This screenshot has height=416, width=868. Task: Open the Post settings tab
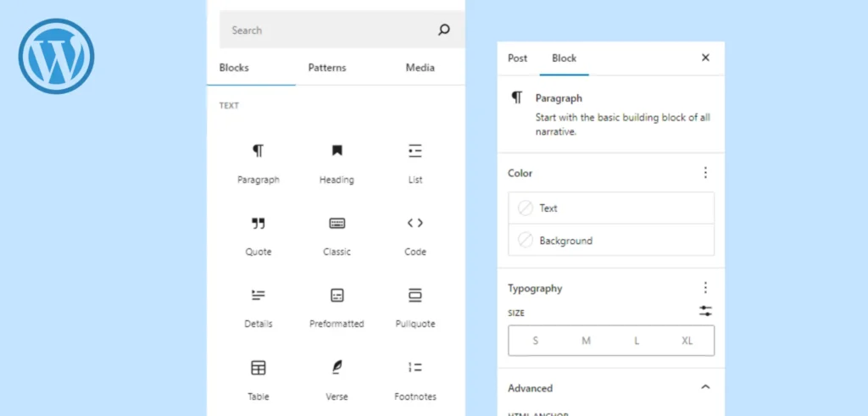(518, 58)
